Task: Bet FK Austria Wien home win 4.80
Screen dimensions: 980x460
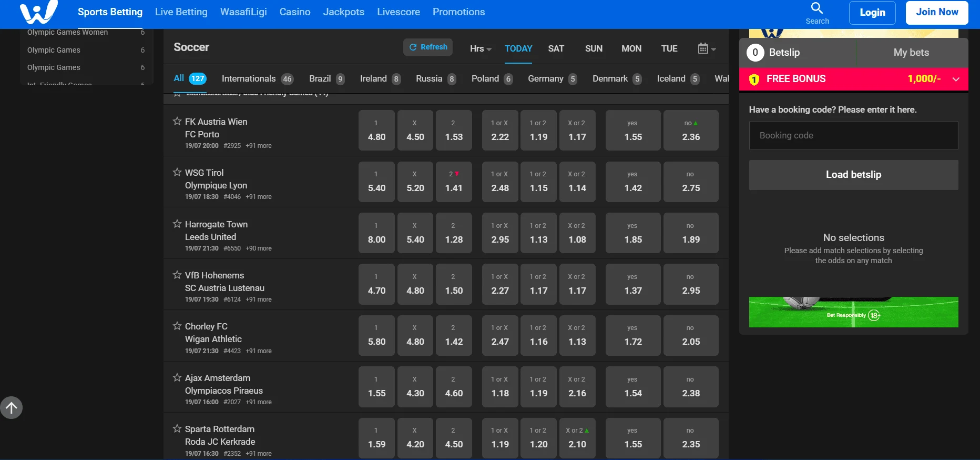Action: pos(376,131)
